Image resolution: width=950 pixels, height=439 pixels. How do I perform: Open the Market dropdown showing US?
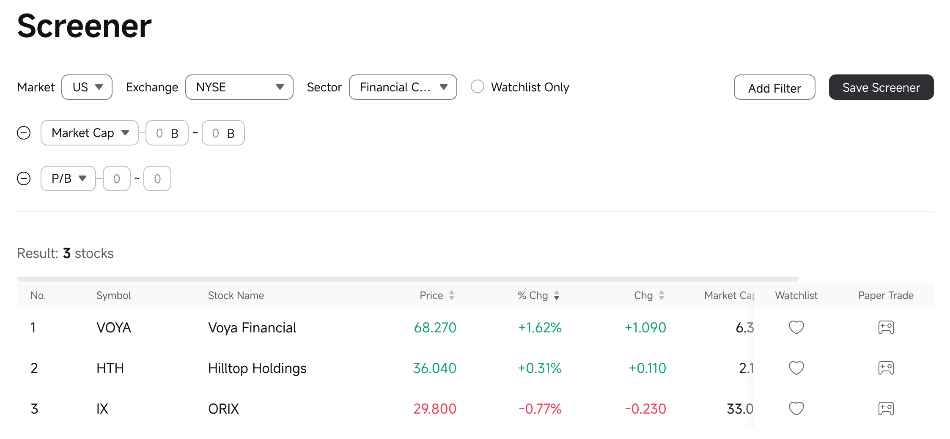click(x=87, y=87)
